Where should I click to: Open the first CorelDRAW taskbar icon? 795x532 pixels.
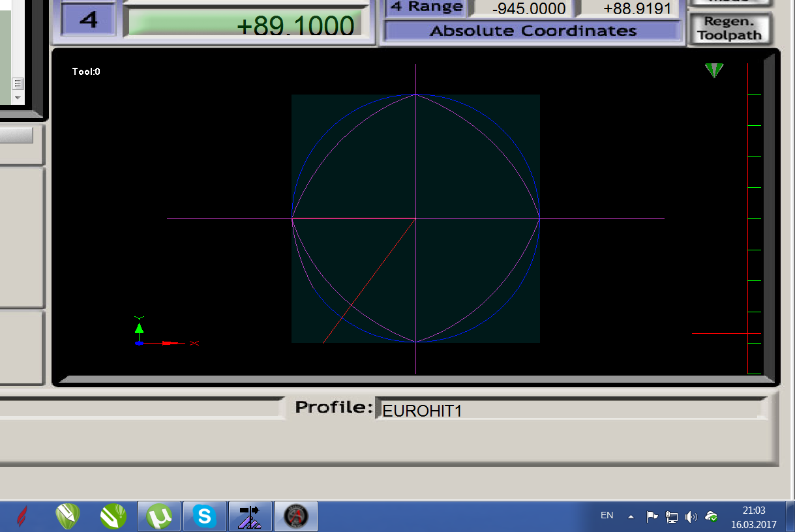coord(68,517)
